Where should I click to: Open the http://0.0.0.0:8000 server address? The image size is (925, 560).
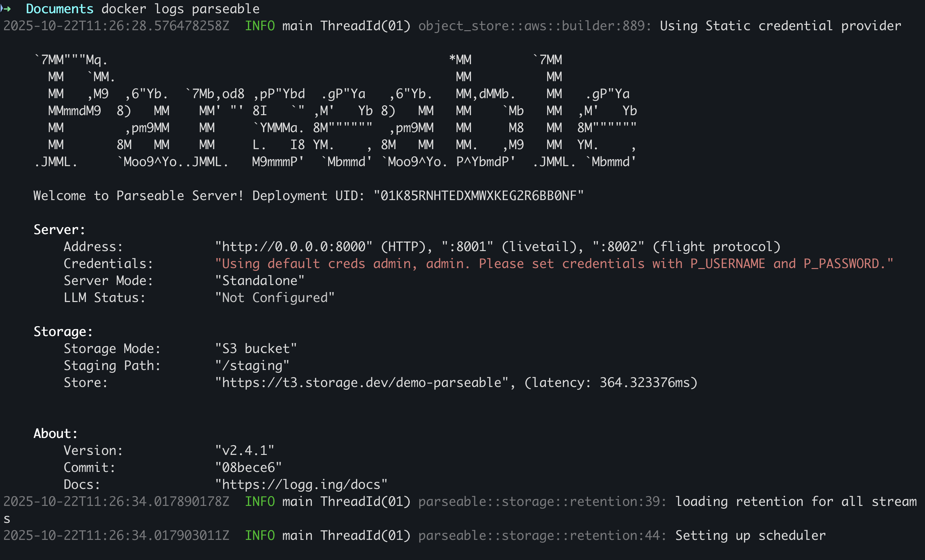tap(294, 247)
